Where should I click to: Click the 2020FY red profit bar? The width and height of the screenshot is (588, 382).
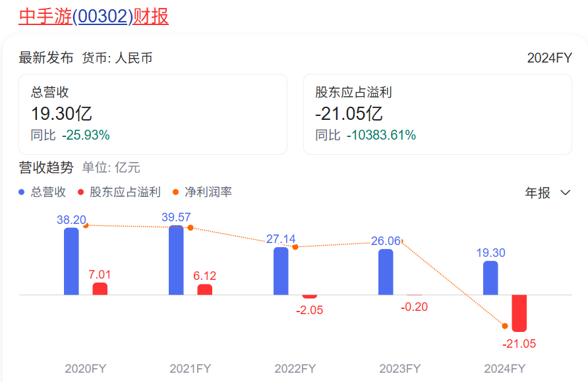(x=100, y=288)
